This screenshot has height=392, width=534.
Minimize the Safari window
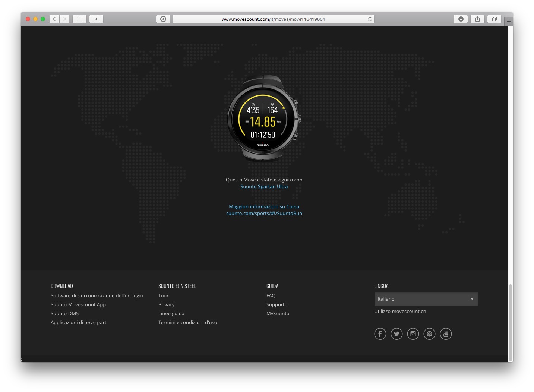35,19
